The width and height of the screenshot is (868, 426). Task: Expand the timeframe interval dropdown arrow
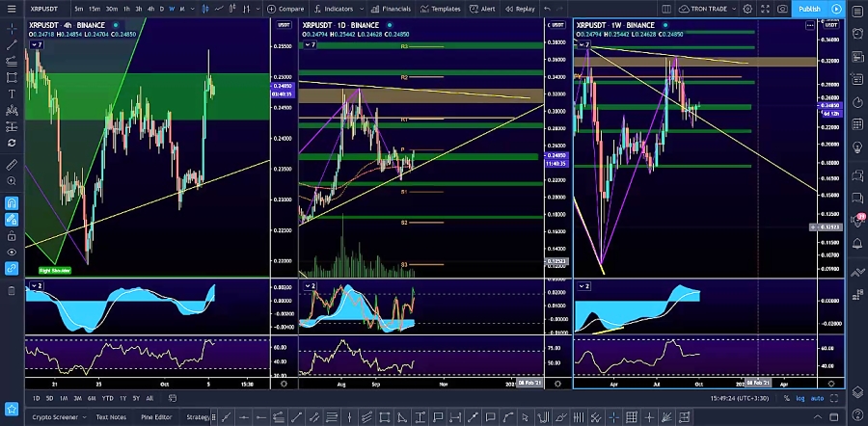click(193, 9)
